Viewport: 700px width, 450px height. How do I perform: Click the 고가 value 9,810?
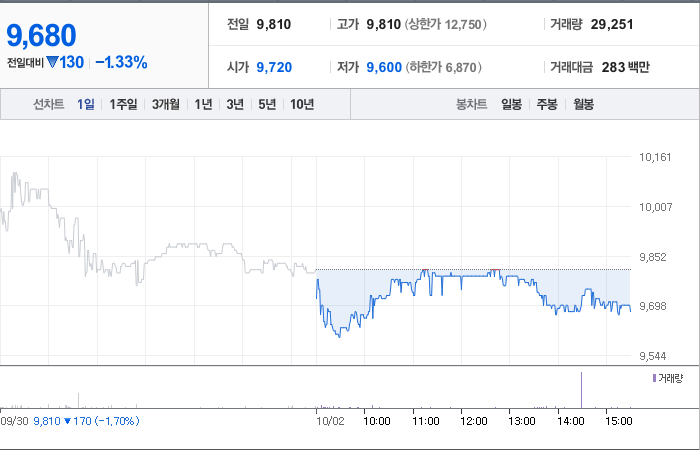pyautogui.click(x=383, y=24)
